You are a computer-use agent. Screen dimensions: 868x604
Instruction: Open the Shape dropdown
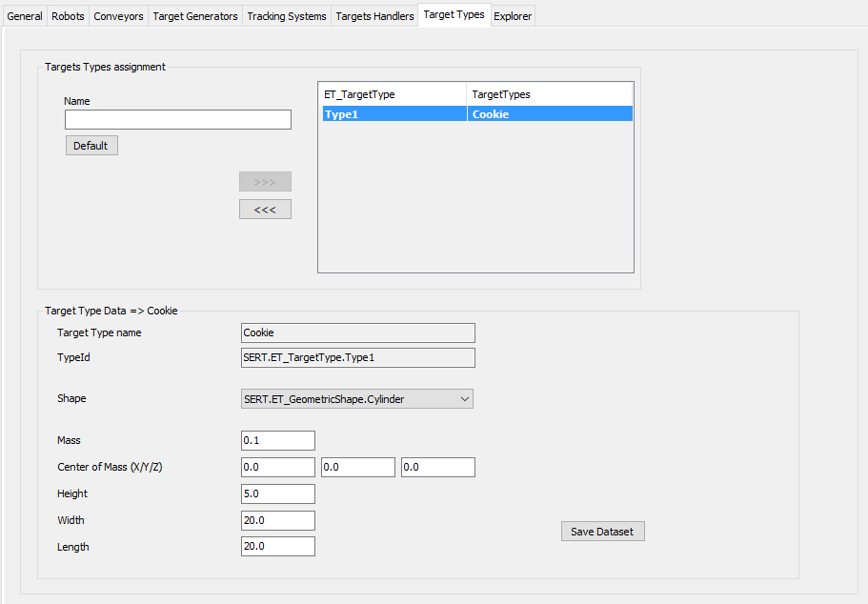(357, 399)
